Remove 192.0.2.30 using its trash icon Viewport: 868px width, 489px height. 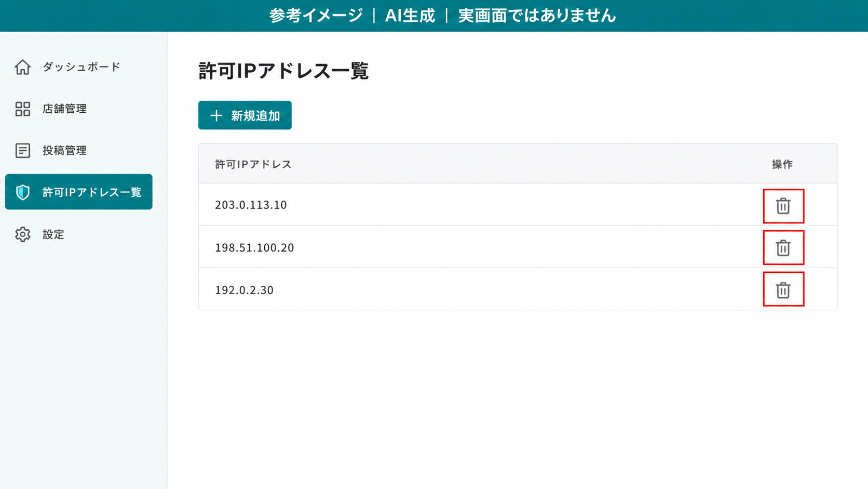[x=783, y=289]
